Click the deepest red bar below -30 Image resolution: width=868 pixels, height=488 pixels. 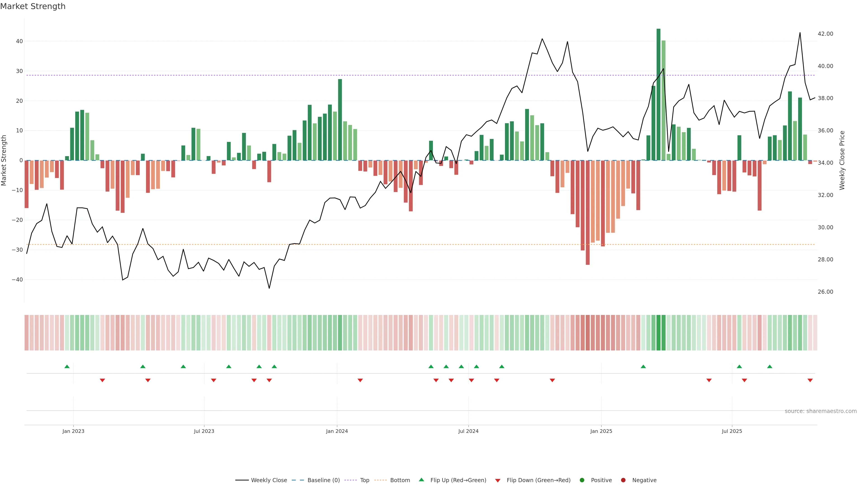click(588, 212)
